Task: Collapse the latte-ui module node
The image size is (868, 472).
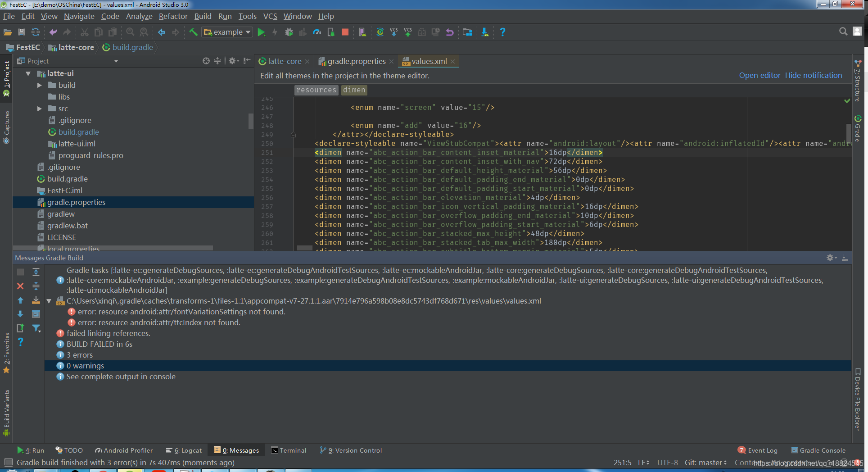Action: click(28, 73)
